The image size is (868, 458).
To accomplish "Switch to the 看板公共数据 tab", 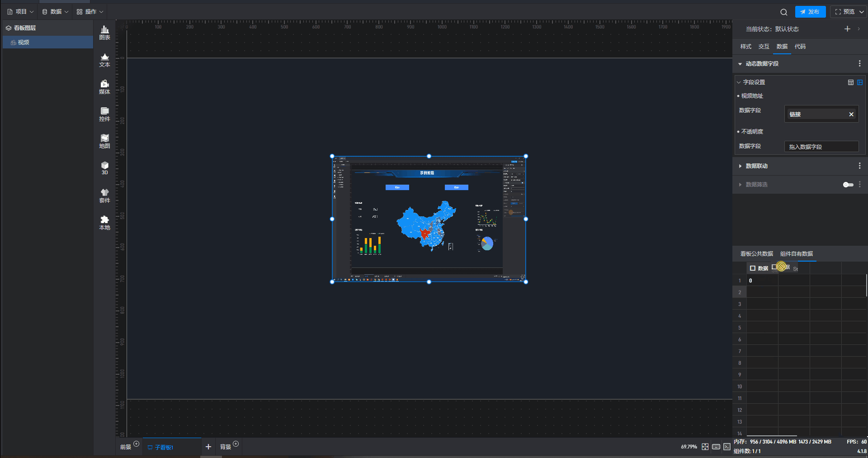I will coord(756,254).
